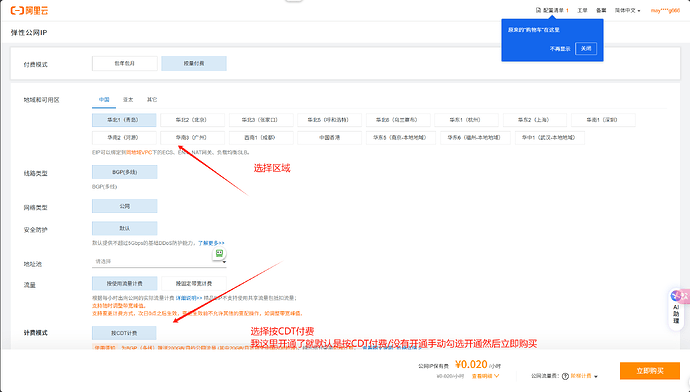Switch to the 其它 region tab
690x392 pixels.
click(152, 100)
